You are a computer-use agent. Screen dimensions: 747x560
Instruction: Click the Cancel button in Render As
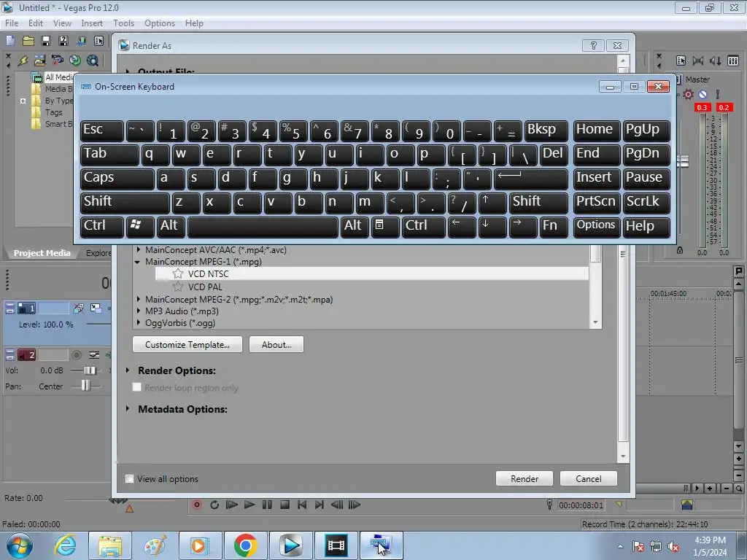pos(589,478)
